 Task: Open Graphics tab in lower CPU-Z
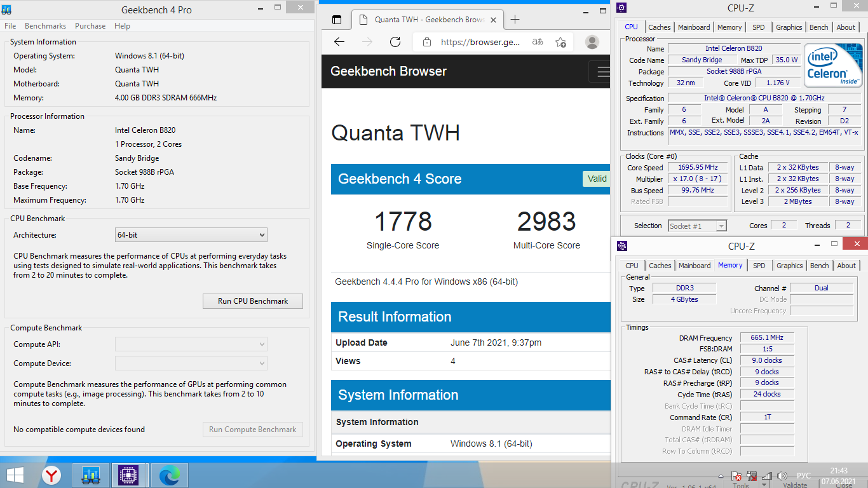click(x=789, y=266)
